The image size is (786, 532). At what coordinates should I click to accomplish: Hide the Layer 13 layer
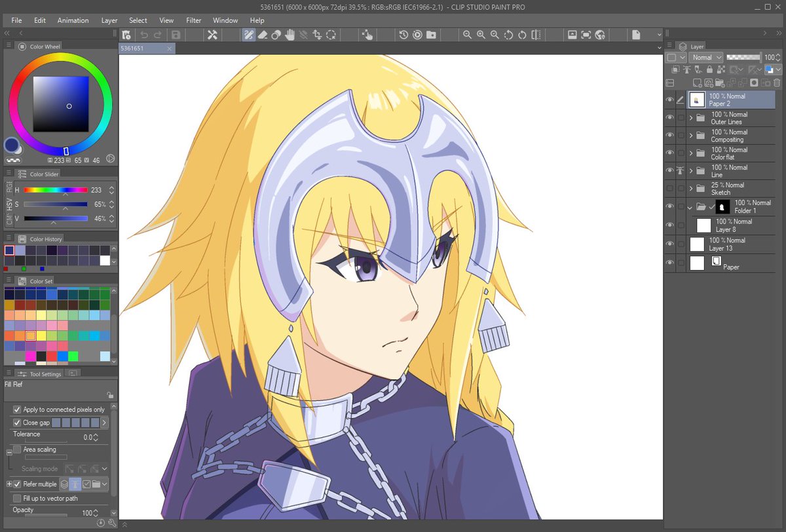[x=669, y=244]
